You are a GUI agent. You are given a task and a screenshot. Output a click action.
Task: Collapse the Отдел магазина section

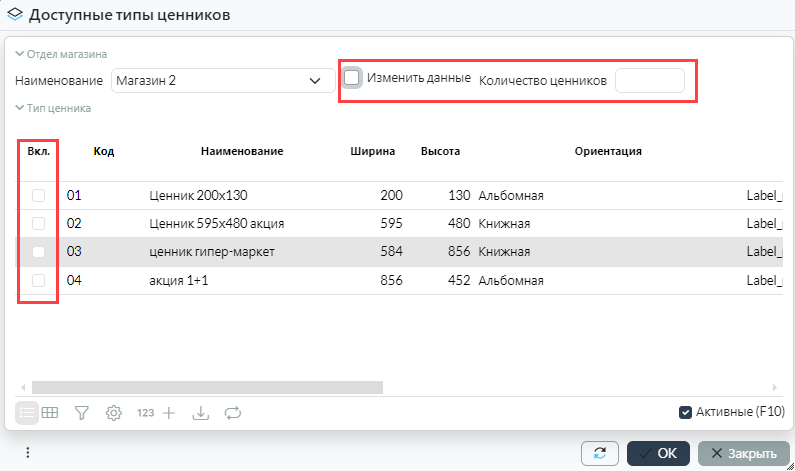pos(20,54)
